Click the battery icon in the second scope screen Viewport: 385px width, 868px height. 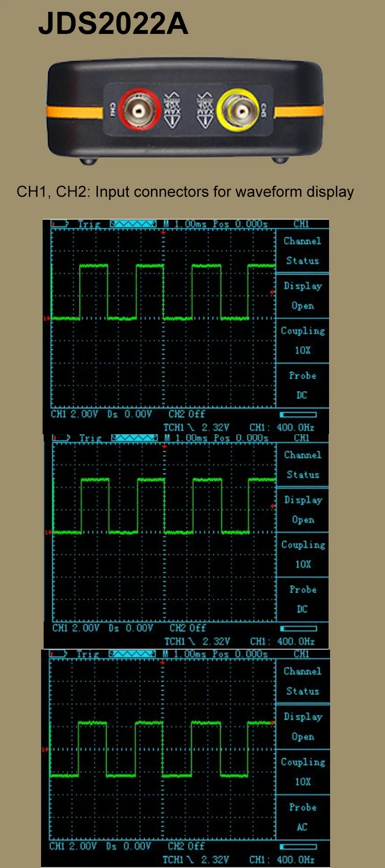[61, 438]
